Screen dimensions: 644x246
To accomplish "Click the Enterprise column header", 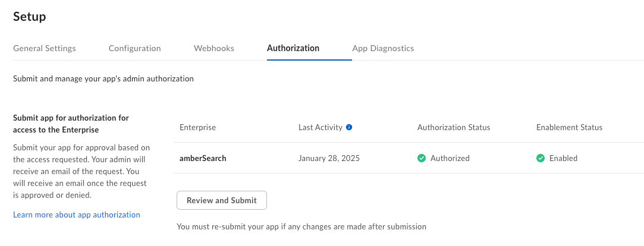I will [x=197, y=127].
